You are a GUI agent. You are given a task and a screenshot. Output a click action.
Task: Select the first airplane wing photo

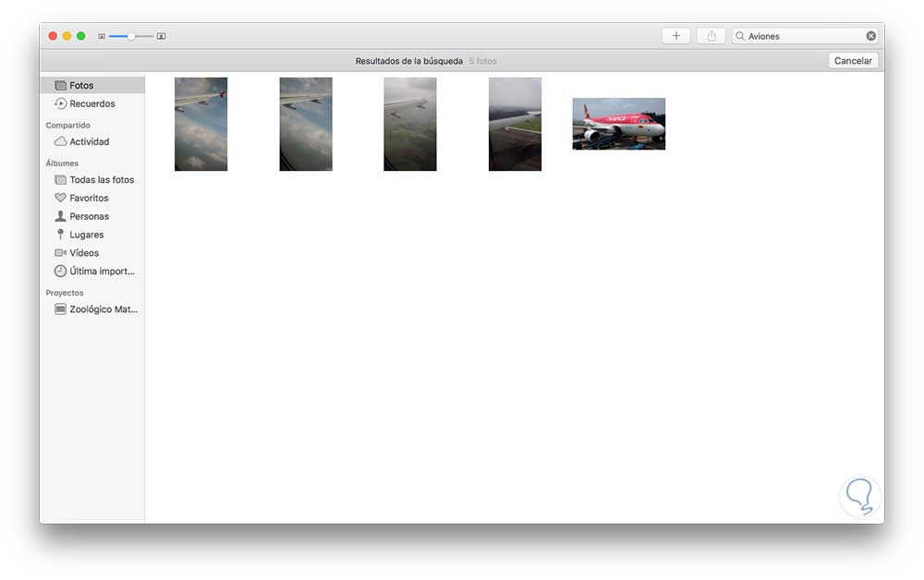point(201,125)
